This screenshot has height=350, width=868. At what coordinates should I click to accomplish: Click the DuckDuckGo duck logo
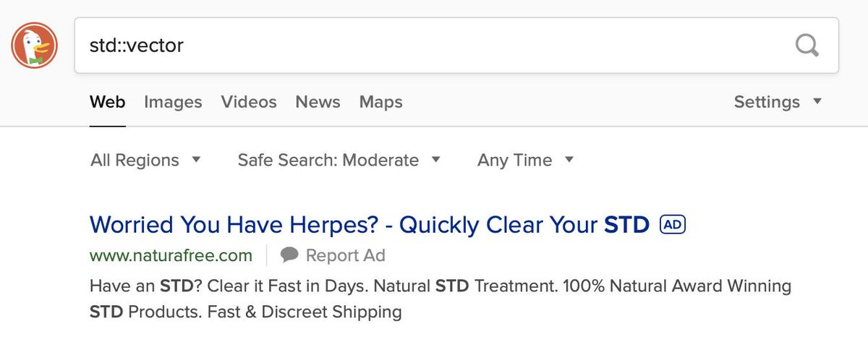pyautogui.click(x=34, y=46)
